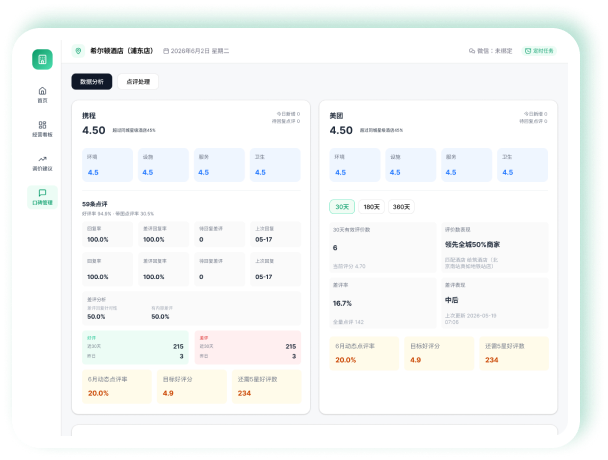Open the 经营看板 dashboard grid icon
This screenshot has height=460, width=608.
click(x=42, y=125)
